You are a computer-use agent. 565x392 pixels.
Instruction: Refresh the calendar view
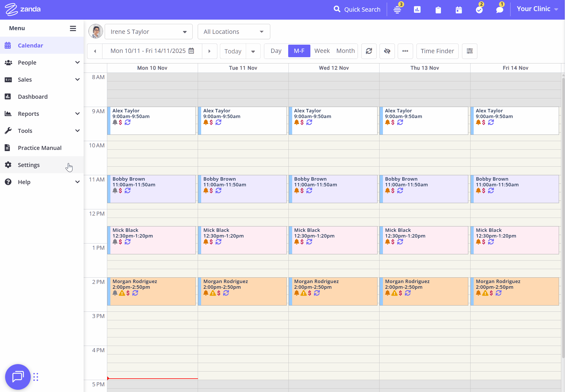pos(369,51)
